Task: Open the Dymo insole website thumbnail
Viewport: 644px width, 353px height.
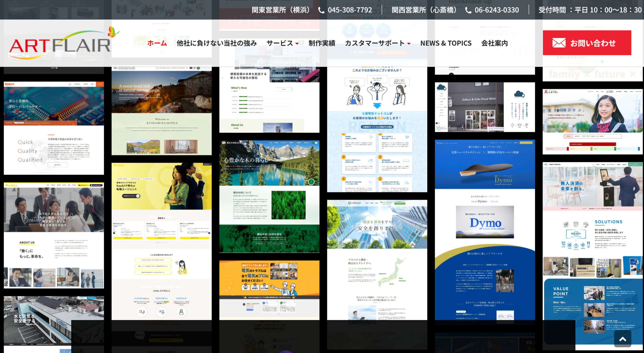Action: click(x=485, y=226)
